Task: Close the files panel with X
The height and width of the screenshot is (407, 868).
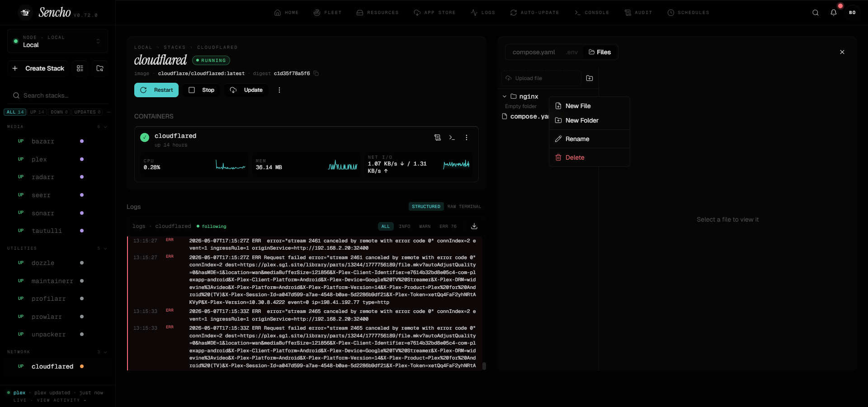Action: click(842, 52)
